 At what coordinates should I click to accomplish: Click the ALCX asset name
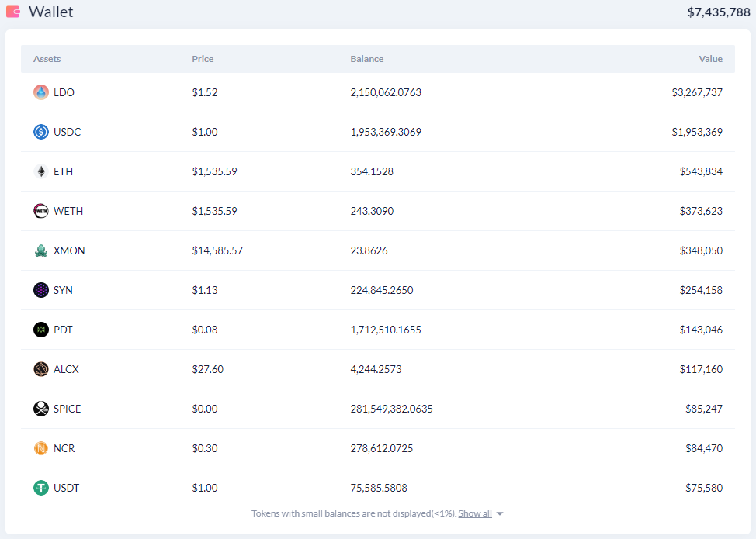[x=66, y=369]
